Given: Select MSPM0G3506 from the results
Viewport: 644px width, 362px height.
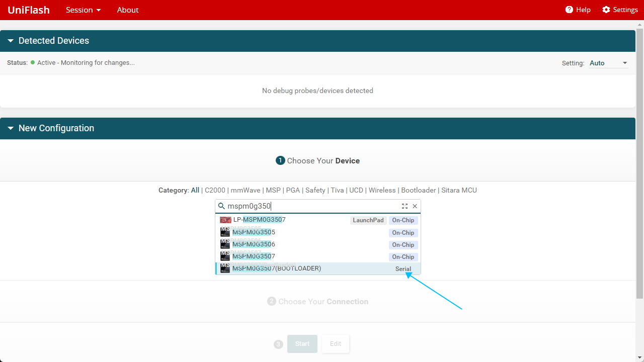Looking at the screenshot, I should coord(318,244).
